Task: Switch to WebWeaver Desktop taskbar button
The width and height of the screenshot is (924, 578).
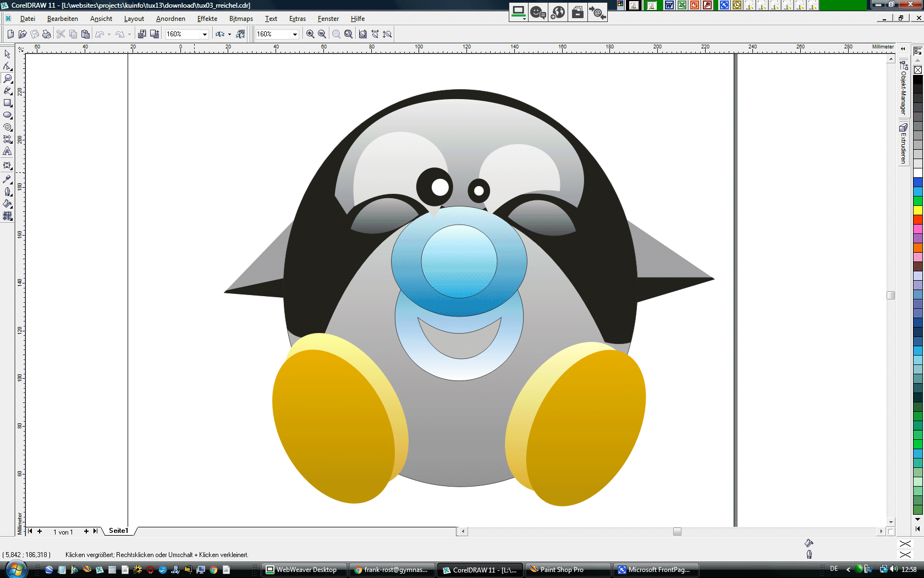Action: [x=304, y=570]
